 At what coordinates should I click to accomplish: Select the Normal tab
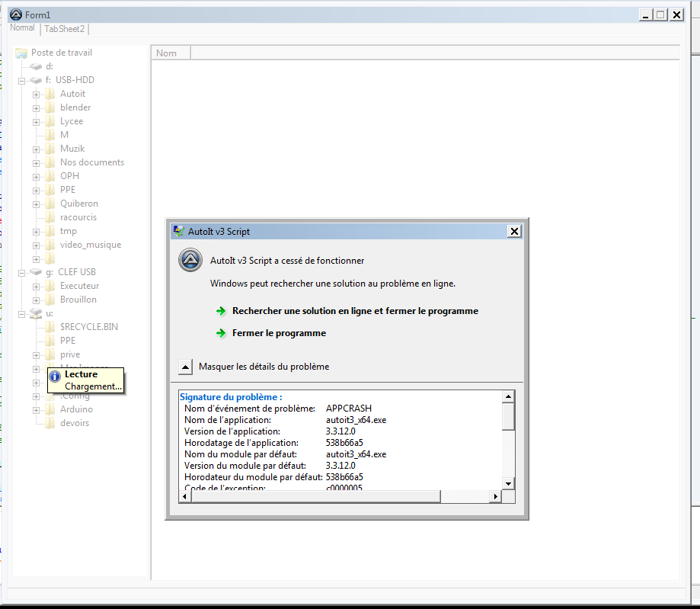(22, 28)
